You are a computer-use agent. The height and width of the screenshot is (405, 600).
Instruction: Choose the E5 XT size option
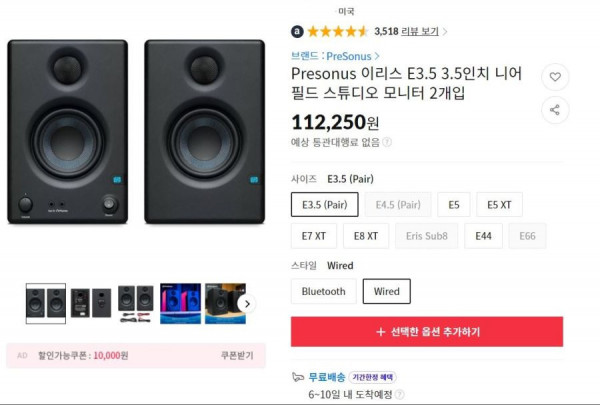click(x=499, y=205)
